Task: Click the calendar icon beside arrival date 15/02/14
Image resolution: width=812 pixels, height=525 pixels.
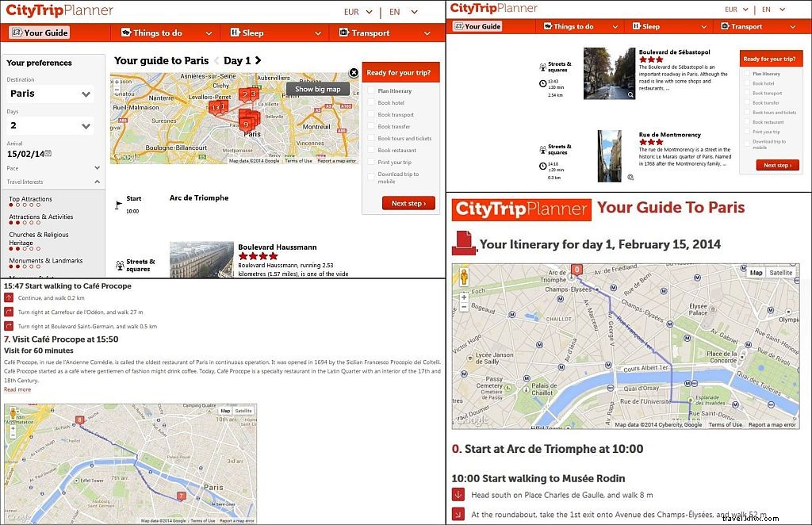Action: pos(48,154)
